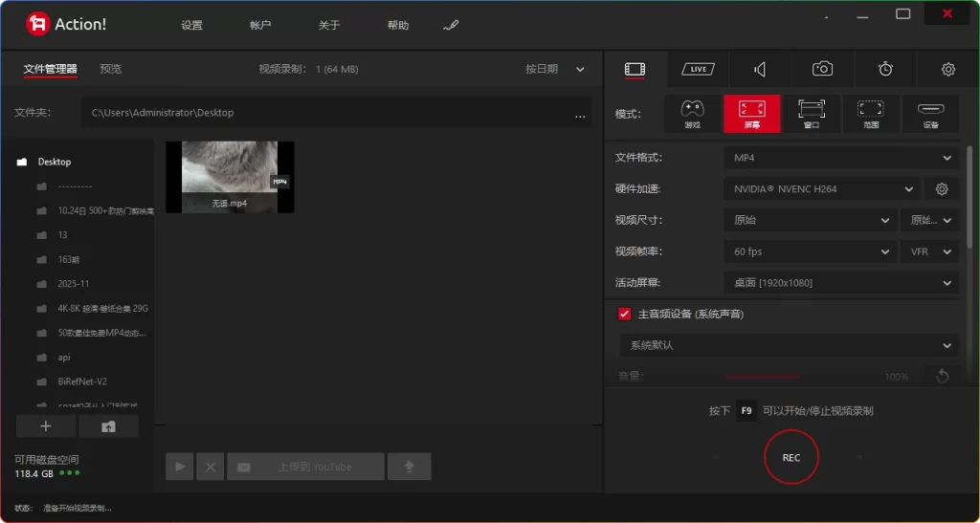Open hardware acceleration settings gear
The image size is (980, 523).
[942, 189]
